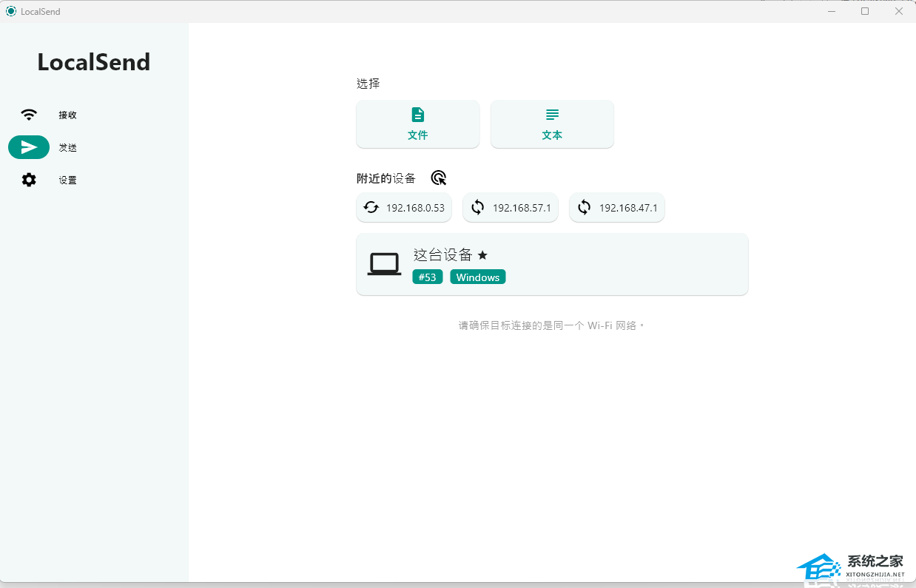The width and height of the screenshot is (916, 588).
Task: Click the paper-plane send icon
Action: point(29,147)
